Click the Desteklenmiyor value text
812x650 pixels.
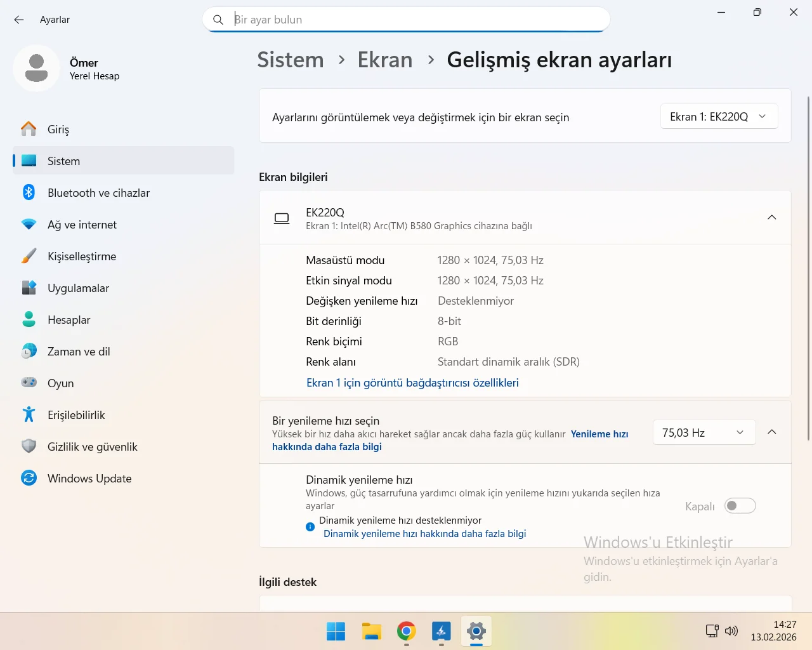click(x=476, y=301)
